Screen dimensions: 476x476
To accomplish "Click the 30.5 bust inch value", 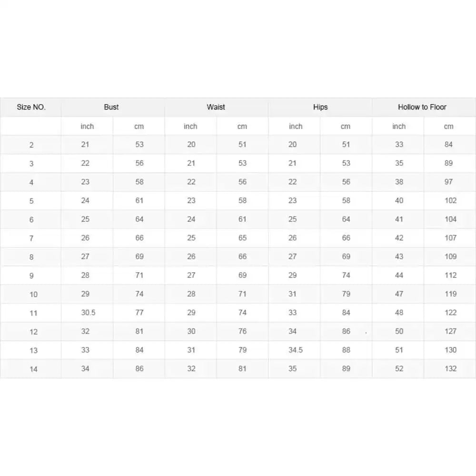I will [88, 313].
